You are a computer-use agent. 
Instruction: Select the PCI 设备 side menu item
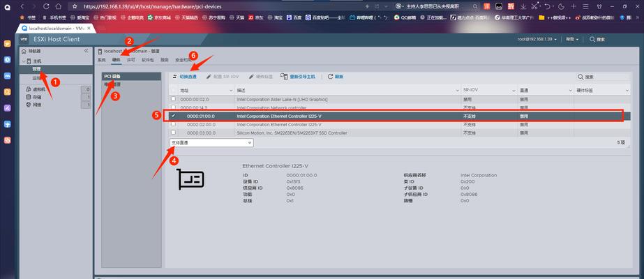coord(131,76)
